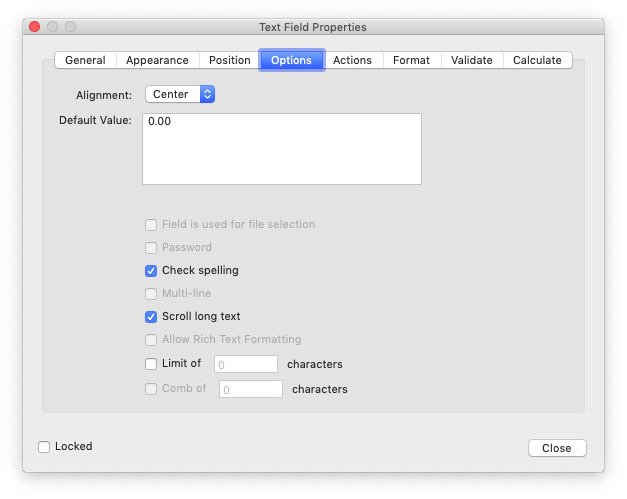Open the Alignment dropdown set to Center

[180, 94]
